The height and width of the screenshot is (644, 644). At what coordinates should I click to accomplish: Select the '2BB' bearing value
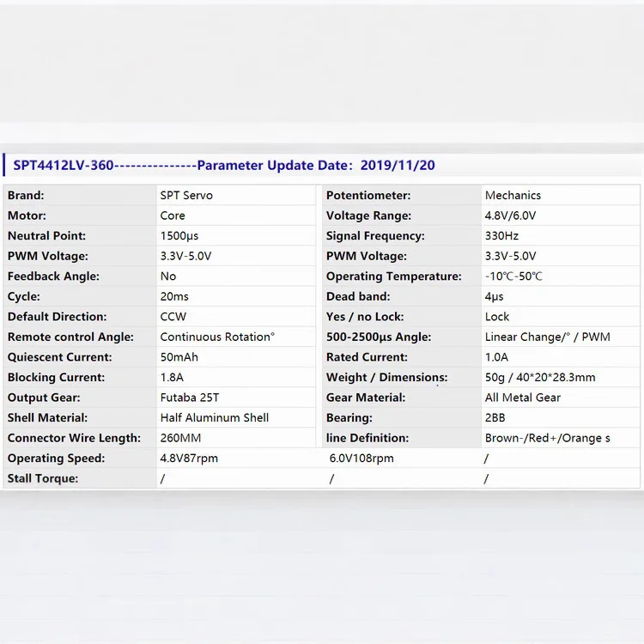pos(495,417)
